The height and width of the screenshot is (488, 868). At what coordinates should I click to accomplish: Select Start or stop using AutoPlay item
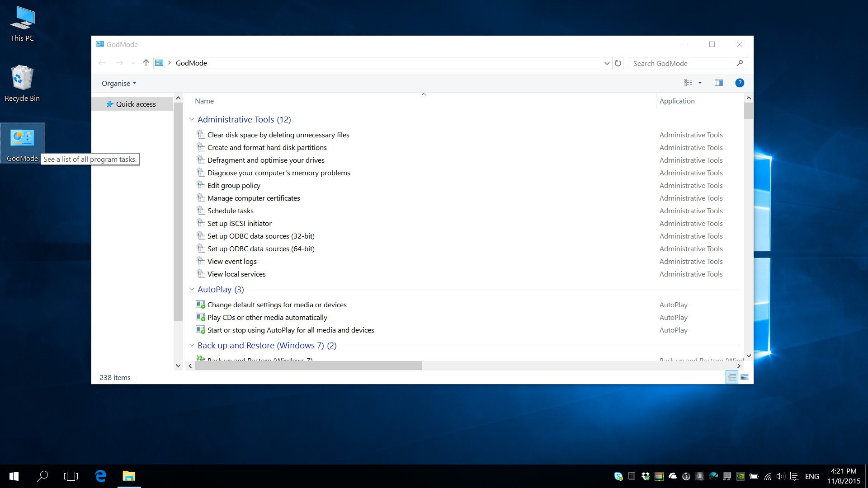291,330
